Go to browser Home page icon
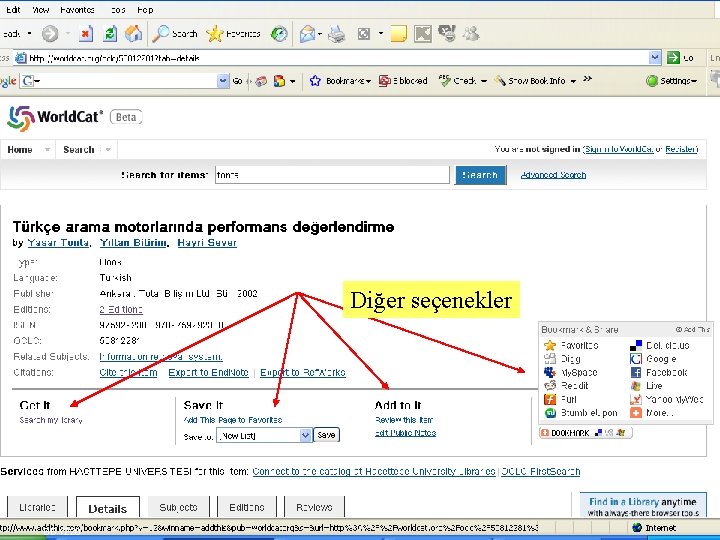Screen dimensions: 720x540 click(x=133, y=34)
